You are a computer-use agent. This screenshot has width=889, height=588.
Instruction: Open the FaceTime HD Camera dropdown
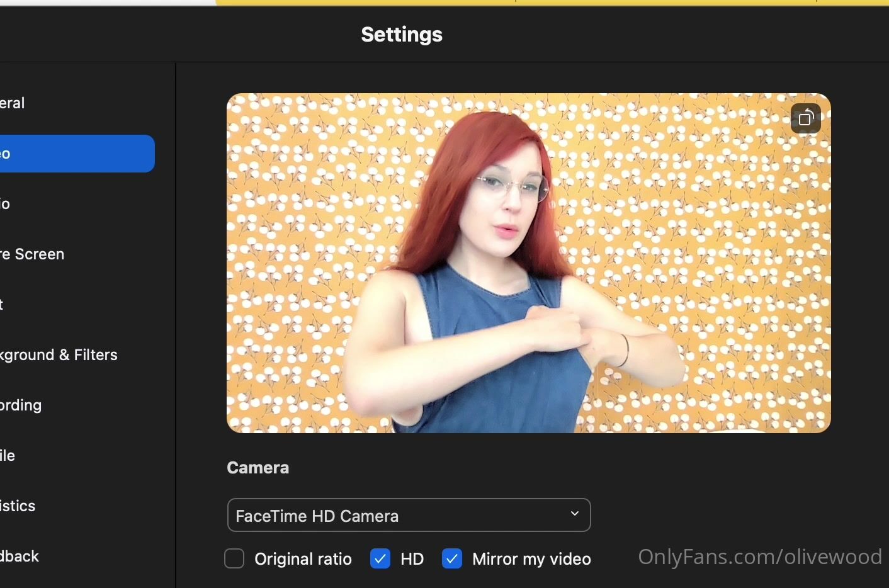click(408, 516)
